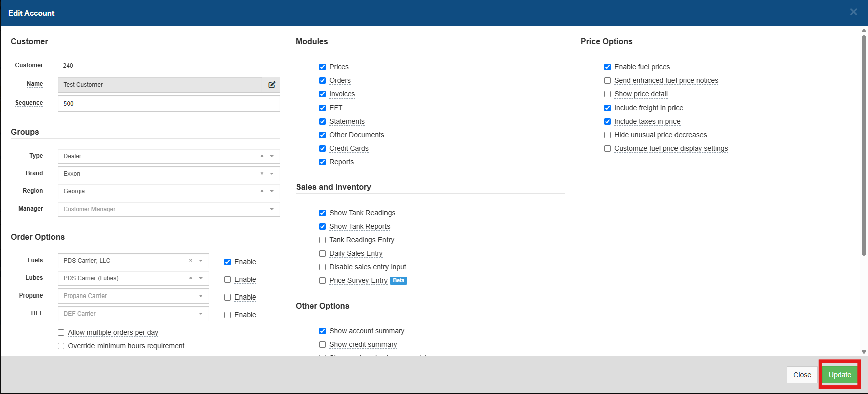This screenshot has width=868, height=394.
Task: Clear the Georgia region selection with x
Action: [262, 191]
